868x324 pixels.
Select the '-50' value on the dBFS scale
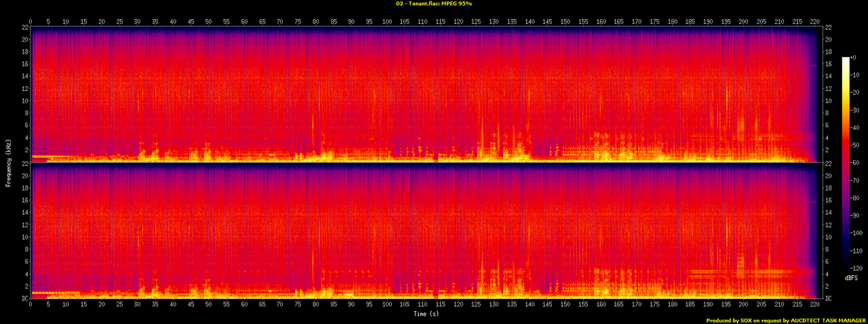[855, 144]
